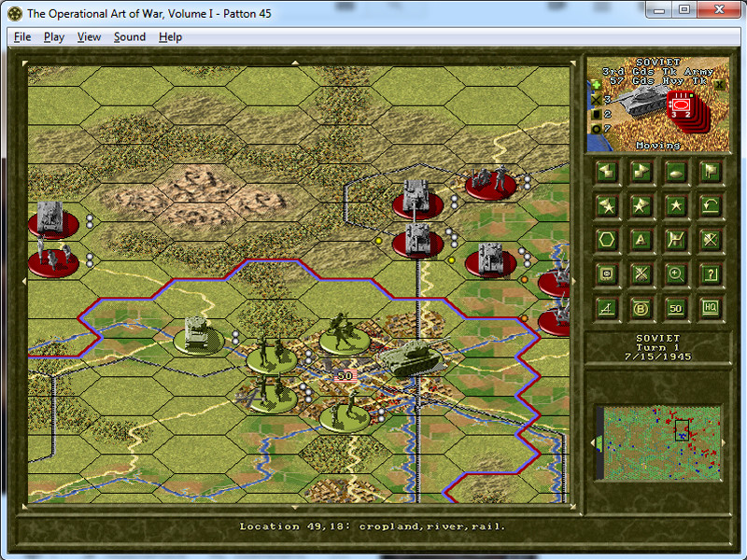Open the Play menu
The width and height of the screenshot is (747, 560).
[54, 36]
